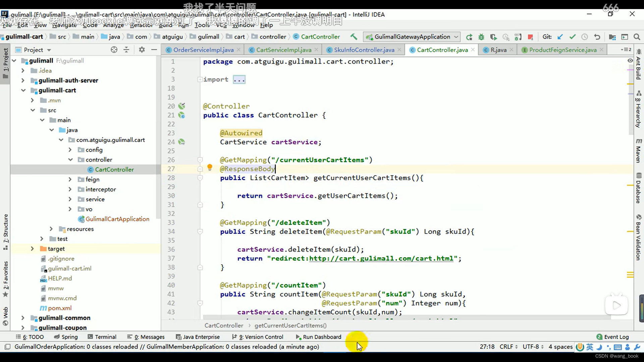Open the Run Dashboard tool window
This screenshot has width=644, height=362.
pyautogui.click(x=318, y=337)
